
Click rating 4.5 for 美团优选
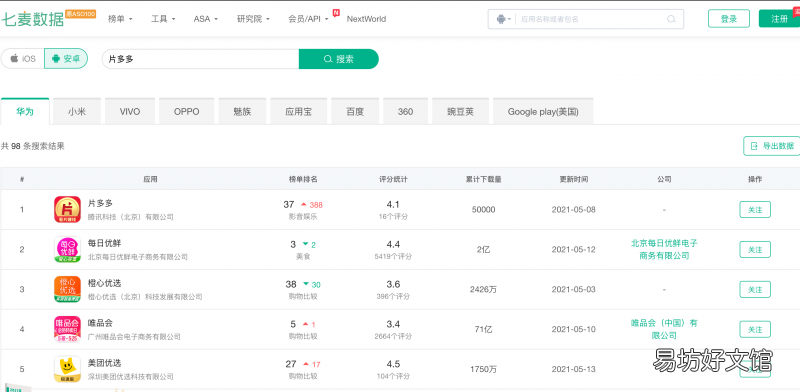pyautogui.click(x=393, y=364)
